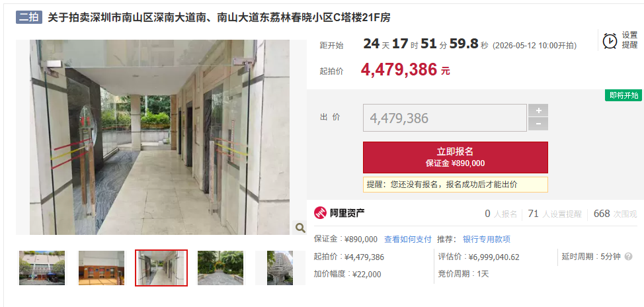Screen dimensions: 644x307
Task: Open 查看如何支付 link
Action: click(x=408, y=240)
